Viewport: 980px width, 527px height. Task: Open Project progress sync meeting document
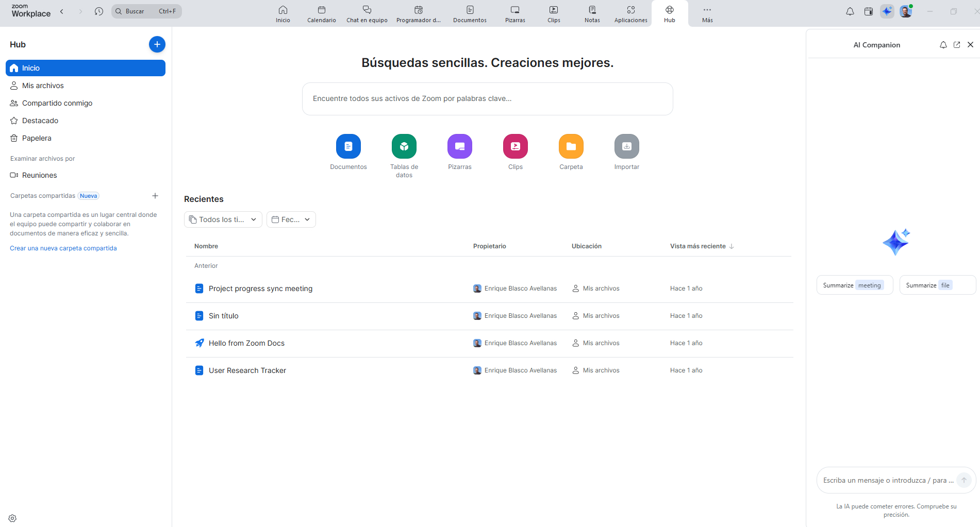click(260, 288)
